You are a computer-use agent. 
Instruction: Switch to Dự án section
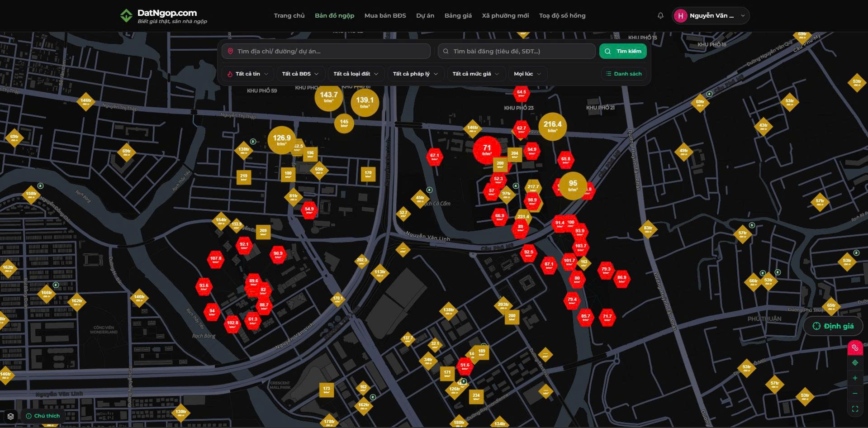425,16
